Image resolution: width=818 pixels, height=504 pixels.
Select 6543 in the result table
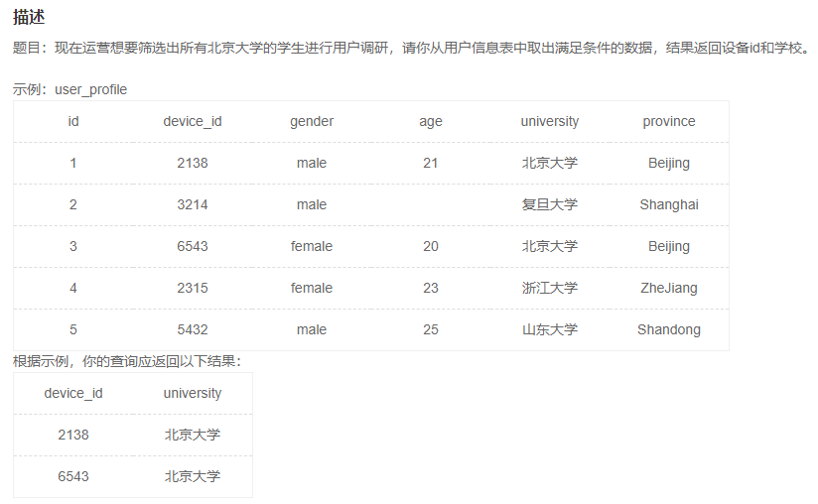pyautogui.click(x=73, y=476)
